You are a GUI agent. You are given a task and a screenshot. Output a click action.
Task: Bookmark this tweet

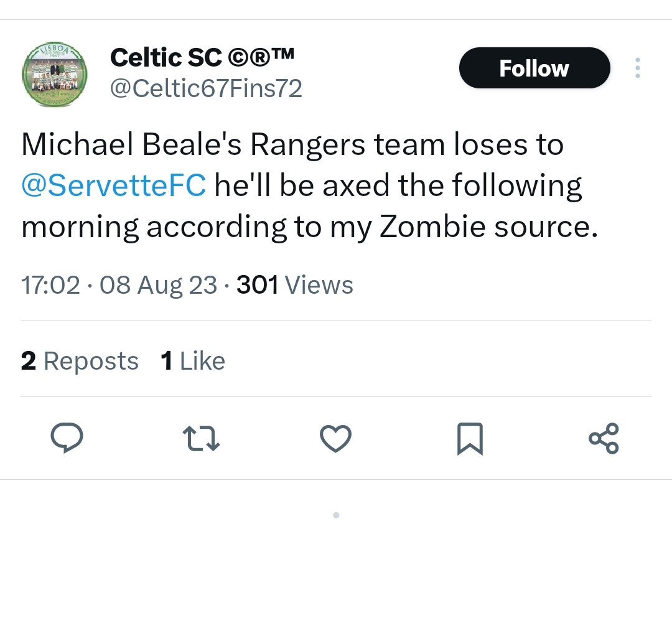[x=470, y=438]
